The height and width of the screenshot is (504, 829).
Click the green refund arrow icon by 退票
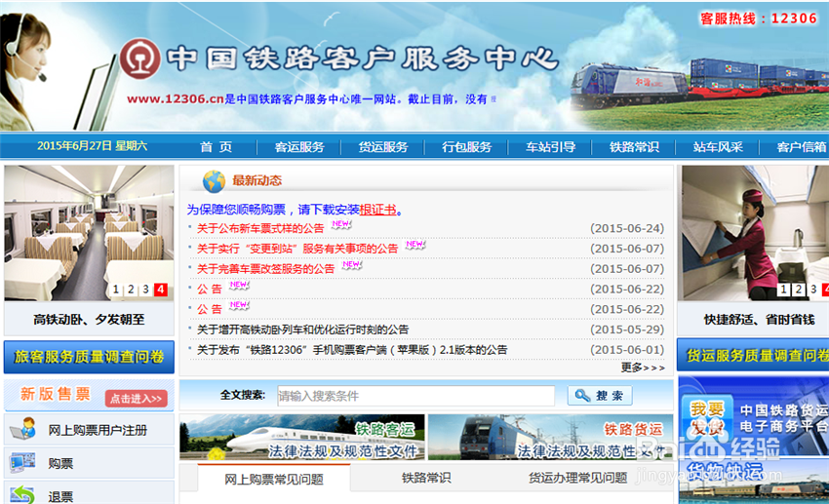click(22, 495)
